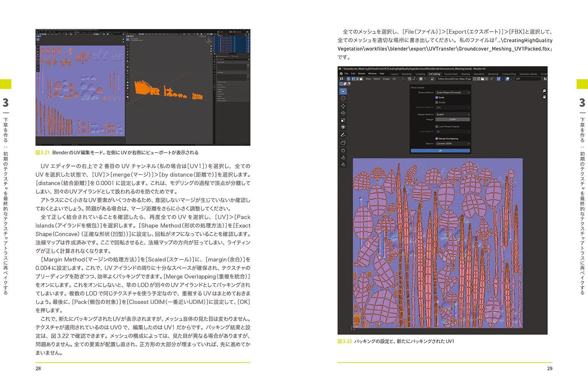Open the Edit menu
Image resolution: width=588 pixels, height=380 pixels.
point(353,74)
